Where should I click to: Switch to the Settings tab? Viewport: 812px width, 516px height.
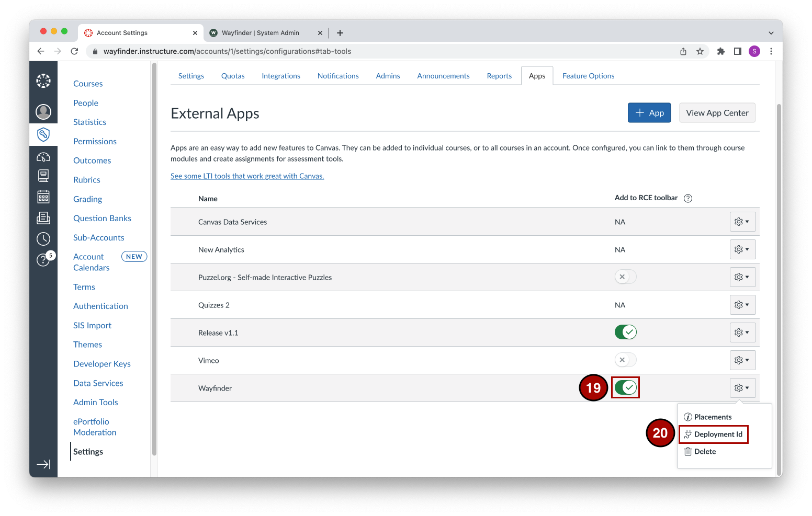(x=191, y=76)
